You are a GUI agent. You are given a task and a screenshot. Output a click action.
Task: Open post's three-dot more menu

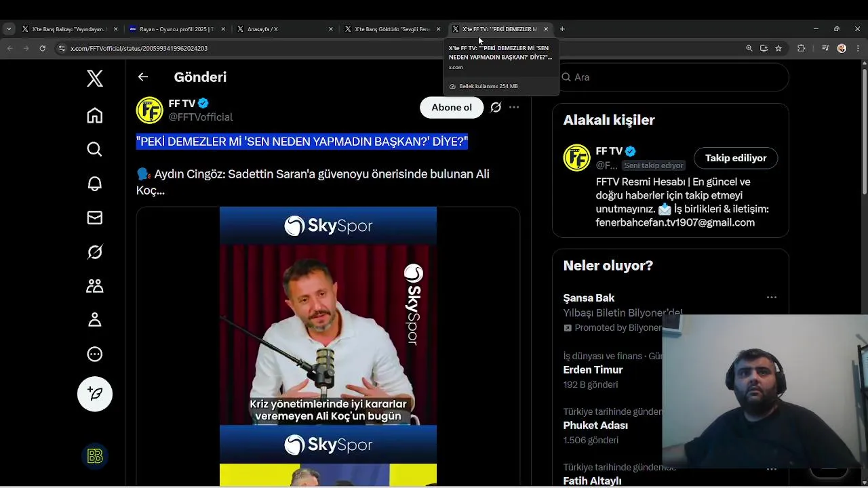tap(514, 107)
